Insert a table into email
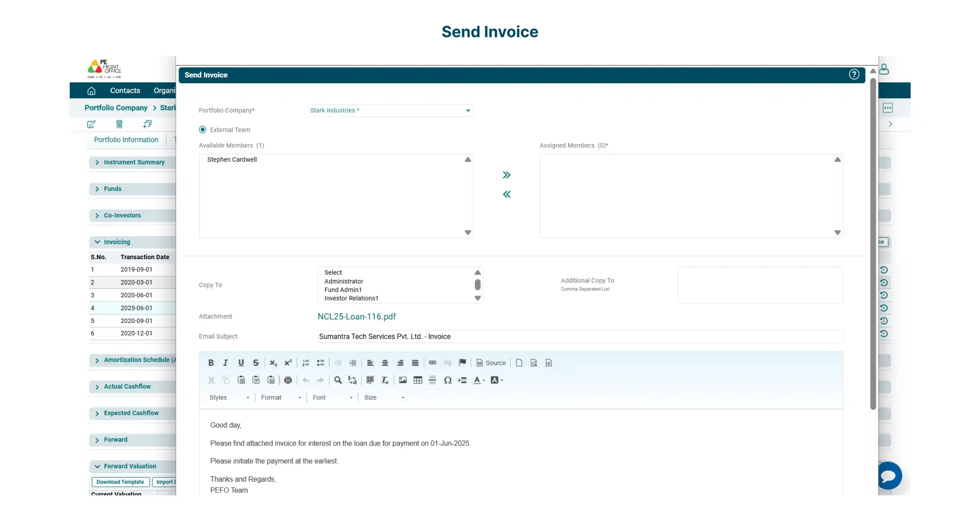This screenshot has width=980, height=515. pos(418,380)
